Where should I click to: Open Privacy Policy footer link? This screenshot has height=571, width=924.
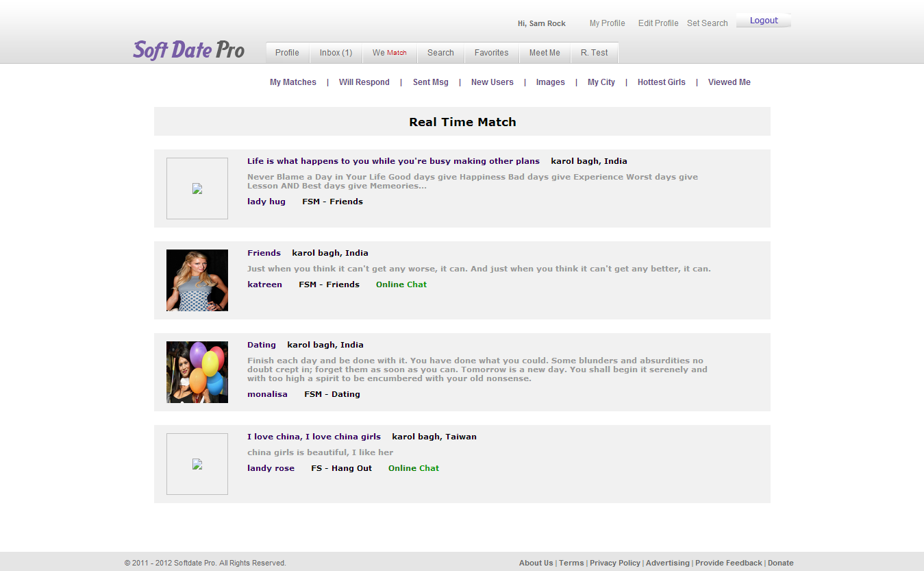click(x=615, y=563)
